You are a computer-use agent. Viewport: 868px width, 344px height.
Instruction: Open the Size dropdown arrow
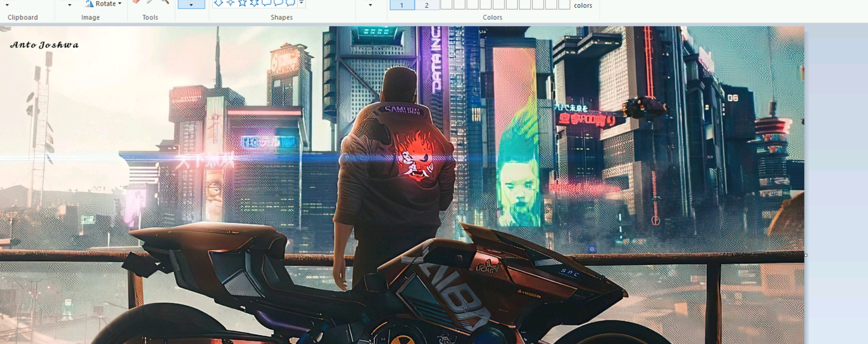[370, 5]
